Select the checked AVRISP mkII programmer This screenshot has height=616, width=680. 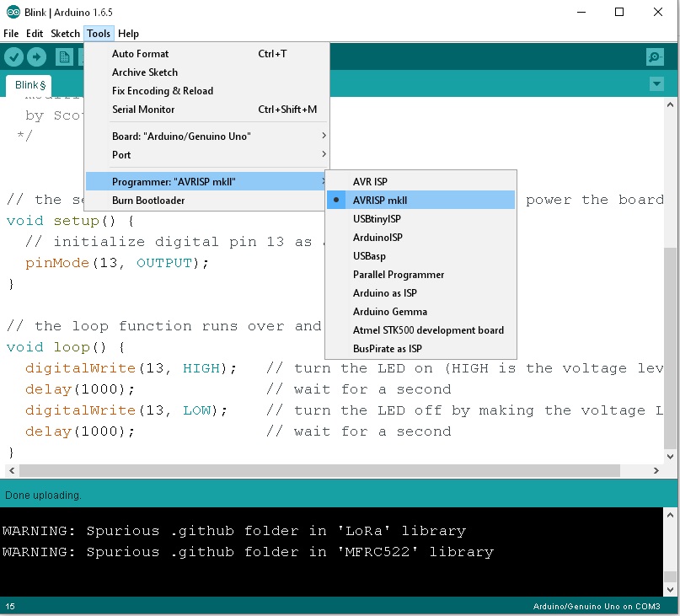coord(420,201)
